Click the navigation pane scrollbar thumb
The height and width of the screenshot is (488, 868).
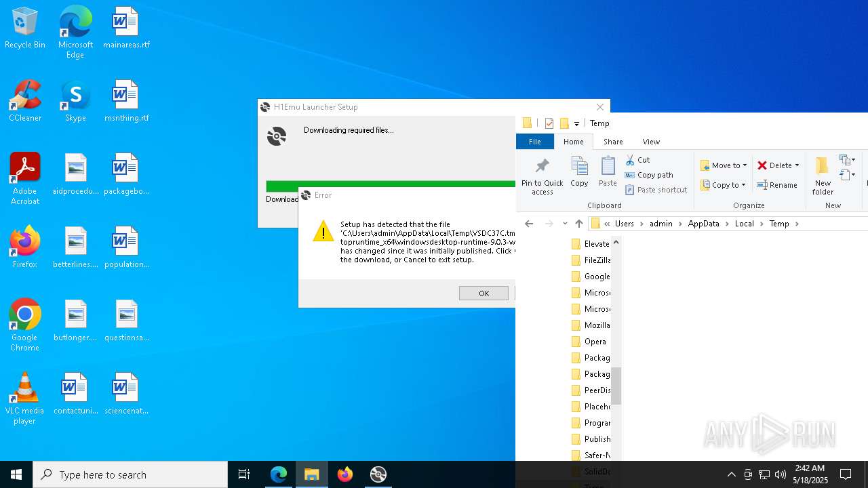point(616,386)
